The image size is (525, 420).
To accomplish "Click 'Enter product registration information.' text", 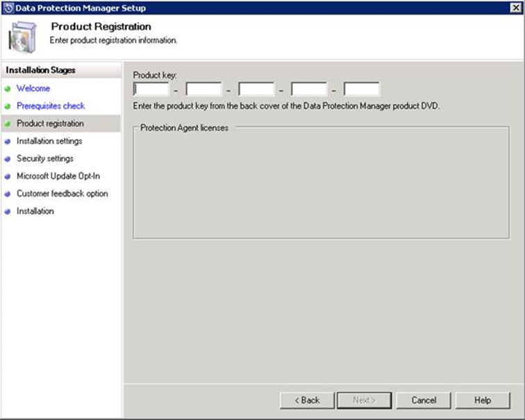I will click(113, 40).
